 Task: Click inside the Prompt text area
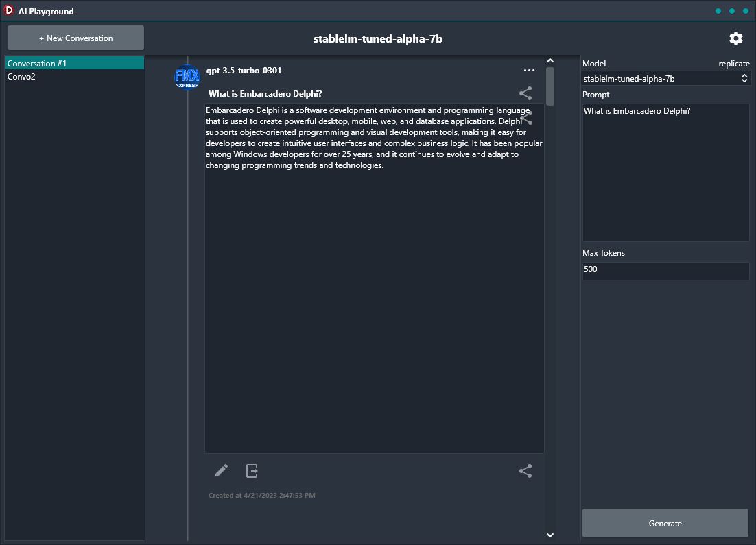(665, 171)
